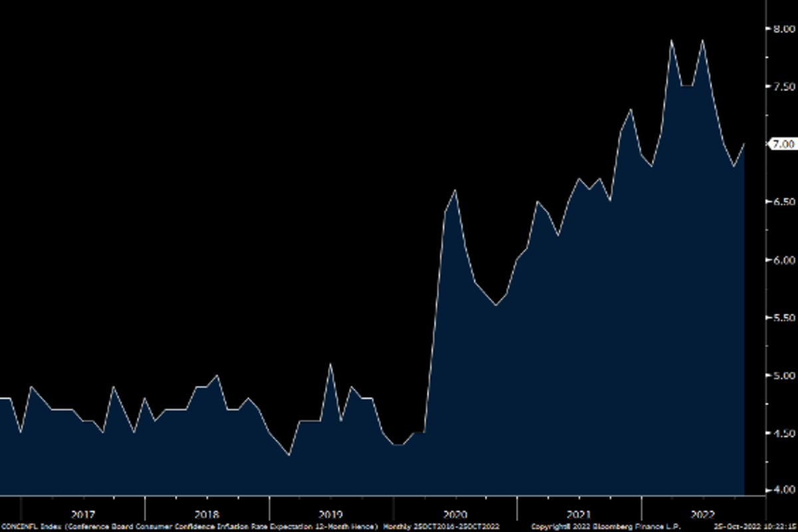
Task: Select the 2020 year marker
Action: pos(455,515)
